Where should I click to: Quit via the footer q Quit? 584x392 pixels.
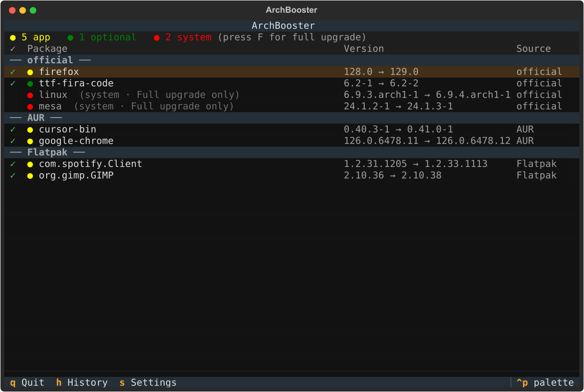click(27, 383)
